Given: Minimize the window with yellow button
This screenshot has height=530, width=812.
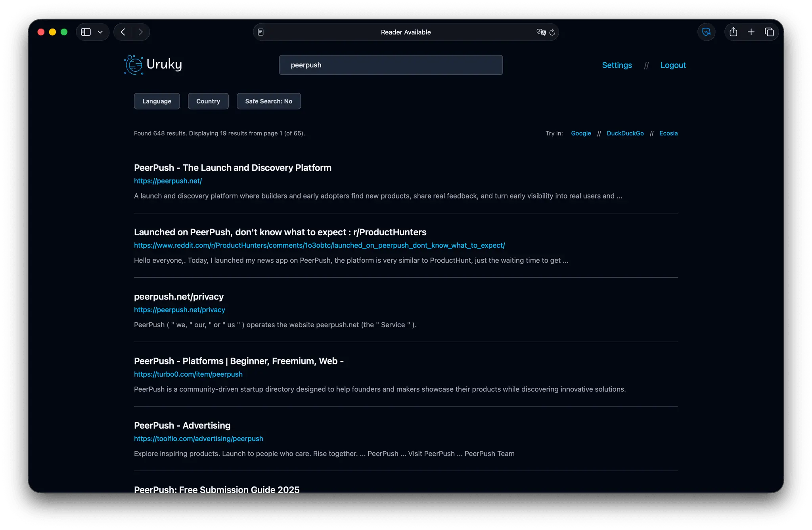Looking at the screenshot, I should point(52,32).
